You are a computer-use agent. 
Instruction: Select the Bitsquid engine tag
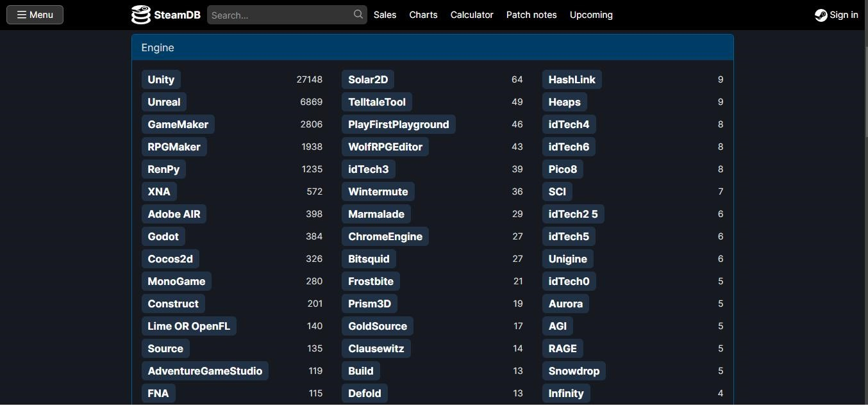coord(369,259)
